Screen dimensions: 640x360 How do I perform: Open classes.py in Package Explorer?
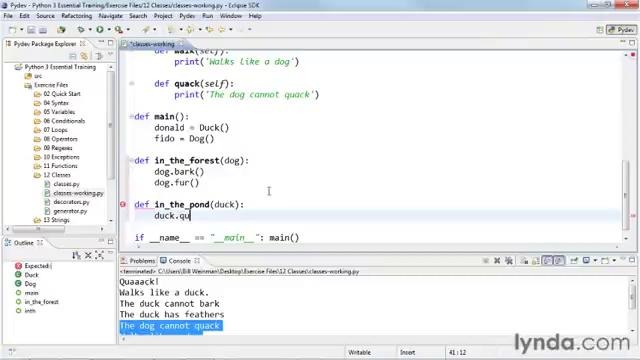tap(66, 184)
